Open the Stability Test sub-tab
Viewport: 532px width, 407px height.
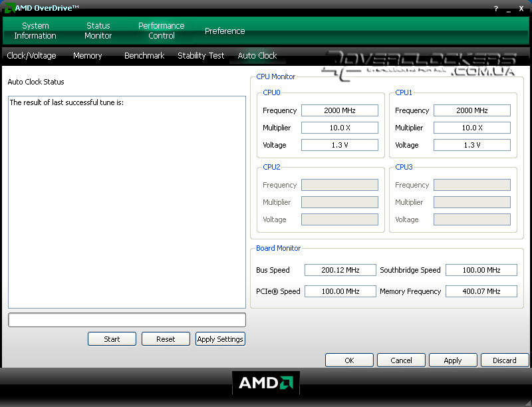[x=201, y=56]
